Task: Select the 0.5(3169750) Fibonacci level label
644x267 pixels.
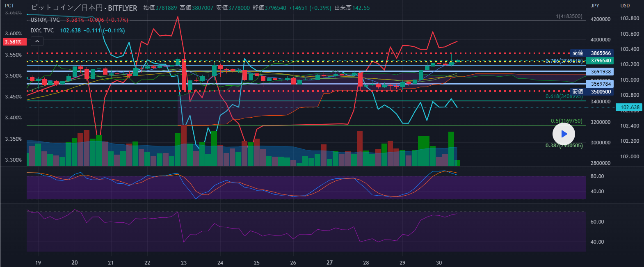Action: coord(566,121)
